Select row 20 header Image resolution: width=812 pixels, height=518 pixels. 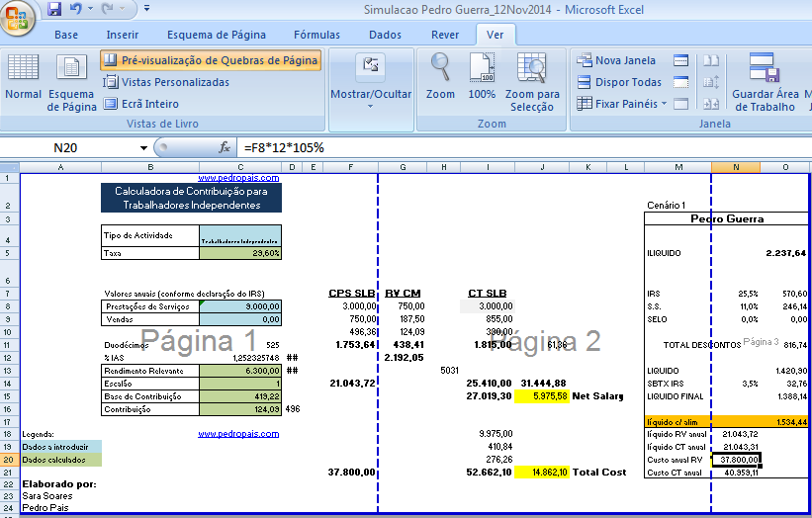click(x=9, y=460)
